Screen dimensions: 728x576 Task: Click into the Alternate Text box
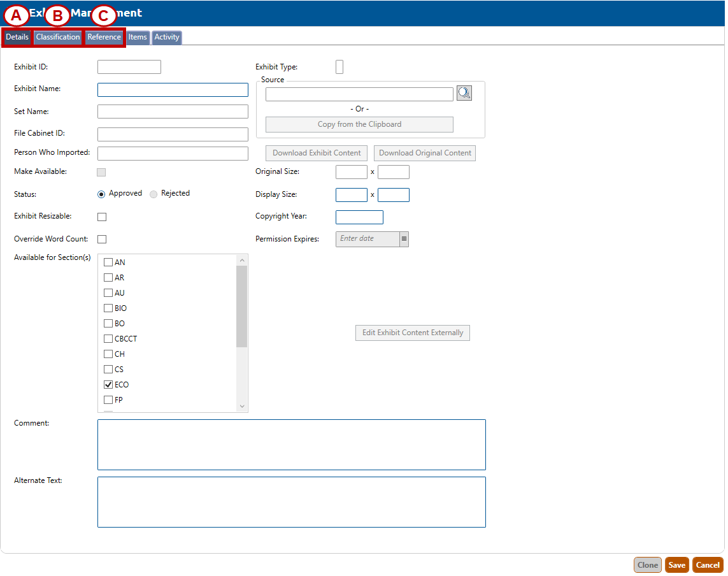coord(291,502)
